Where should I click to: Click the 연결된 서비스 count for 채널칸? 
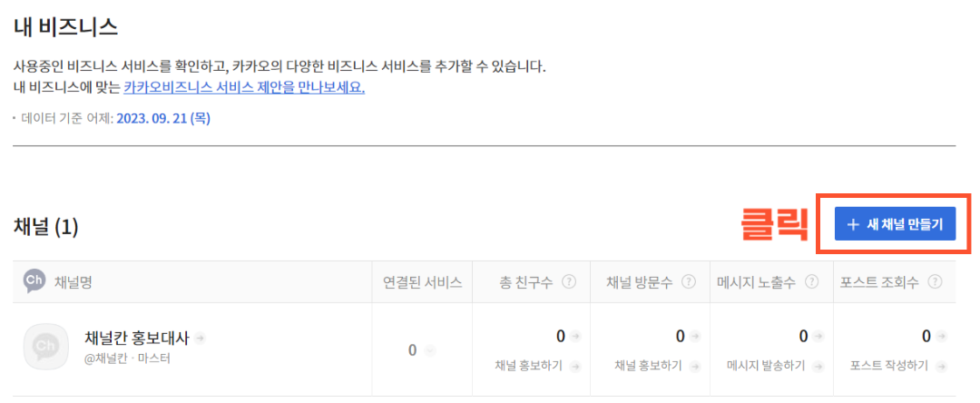[x=413, y=349]
